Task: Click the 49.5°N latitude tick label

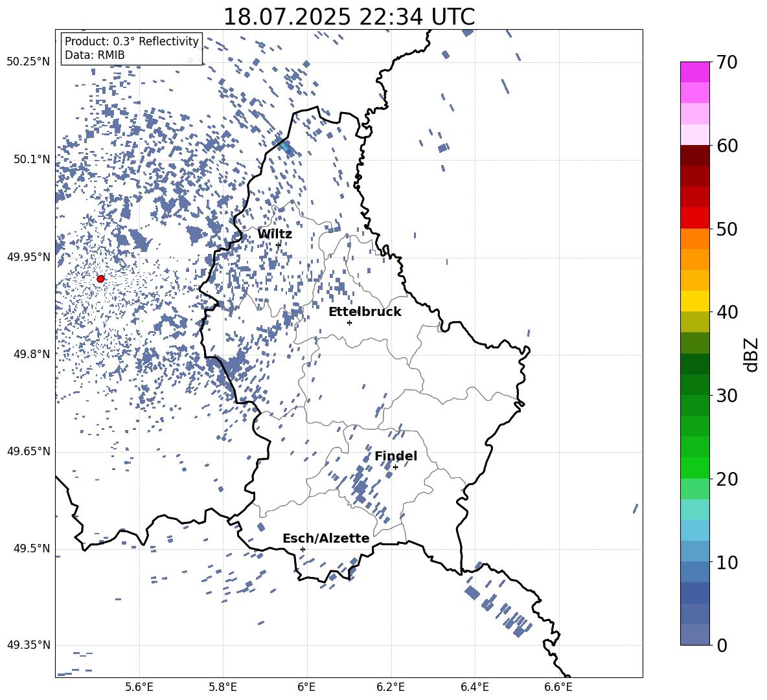Action: (x=32, y=548)
